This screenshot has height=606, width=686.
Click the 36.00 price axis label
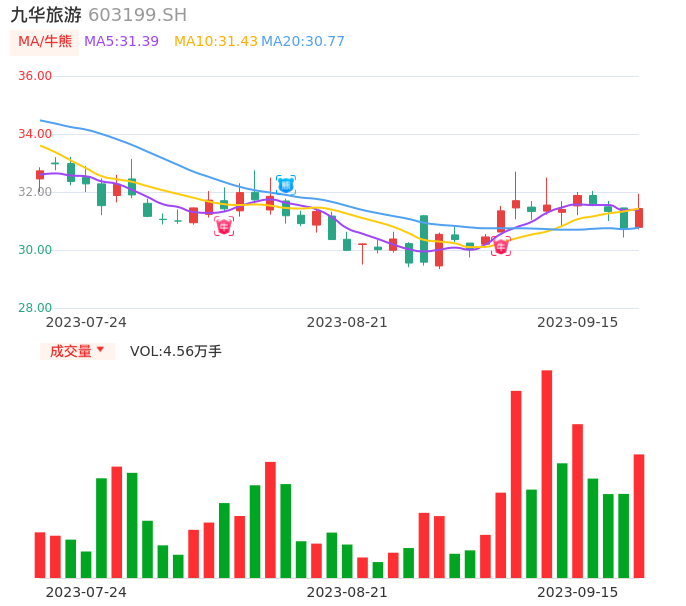[x=35, y=76]
